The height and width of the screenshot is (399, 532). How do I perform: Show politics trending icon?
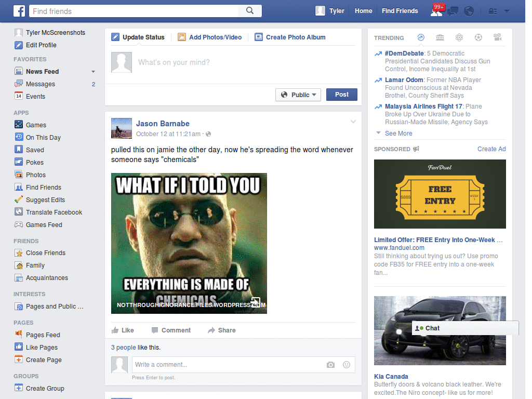pyautogui.click(x=440, y=37)
